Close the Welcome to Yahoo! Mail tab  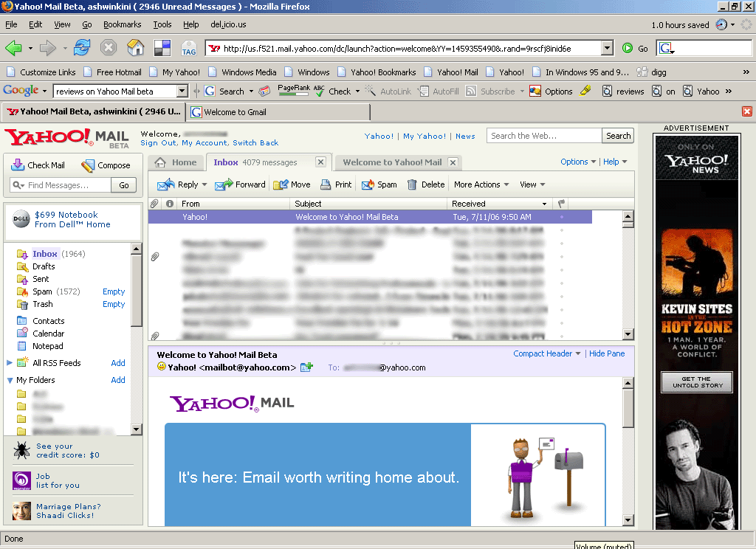pyautogui.click(x=453, y=162)
